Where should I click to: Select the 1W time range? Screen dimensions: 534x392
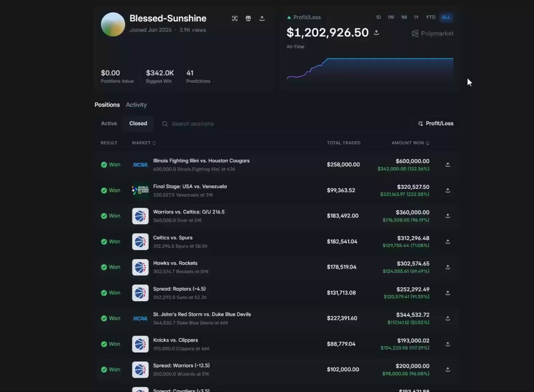tap(391, 17)
